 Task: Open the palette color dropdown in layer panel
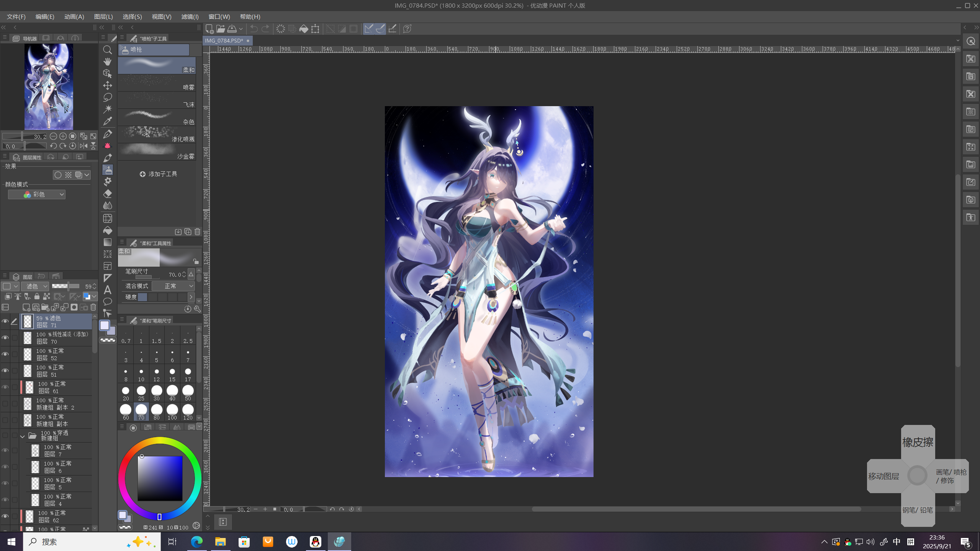[x=90, y=296]
